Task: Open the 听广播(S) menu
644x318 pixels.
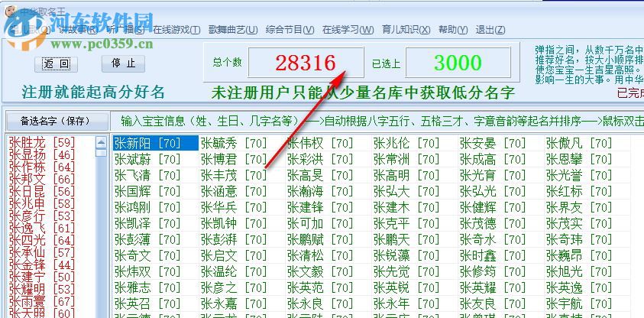Action: (125, 30)
